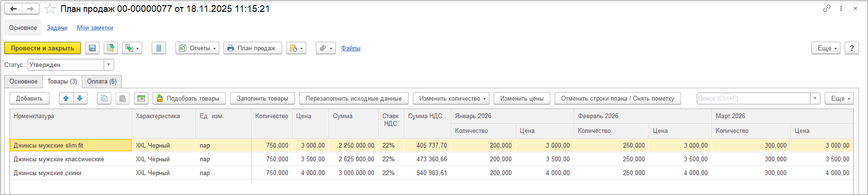
Task: Click the post document icon
Action: (111, 48)
